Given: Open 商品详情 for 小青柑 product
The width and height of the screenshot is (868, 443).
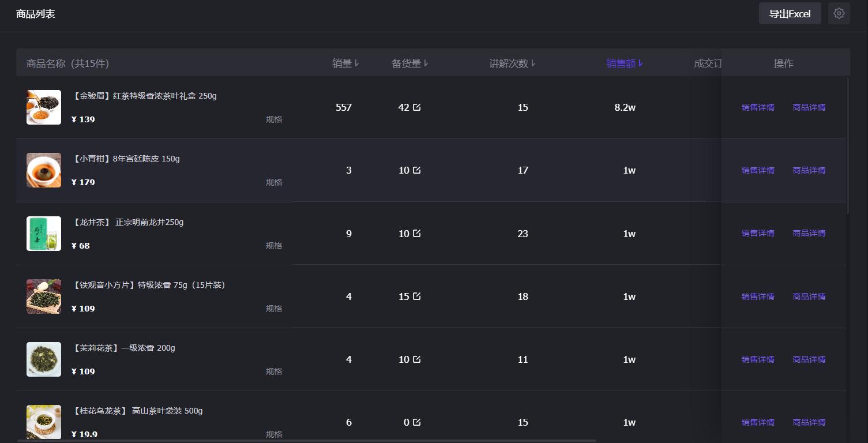Looking at the screenshot, I should tap(809, 170).
